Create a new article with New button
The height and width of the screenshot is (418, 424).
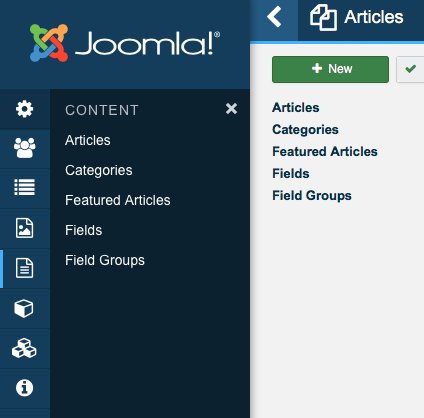pyautogui.click(x=330, y=69)
